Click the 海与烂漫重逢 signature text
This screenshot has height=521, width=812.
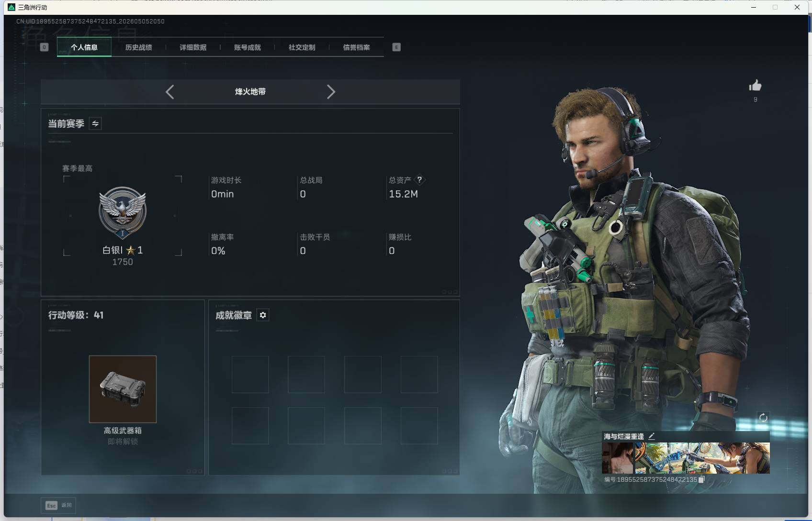(624, 436)
